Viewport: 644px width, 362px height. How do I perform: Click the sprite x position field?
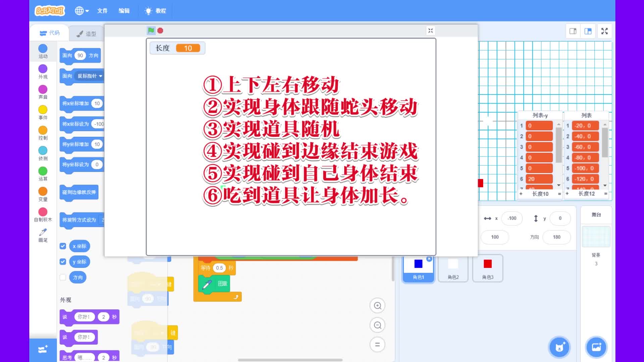pos(512,218)
